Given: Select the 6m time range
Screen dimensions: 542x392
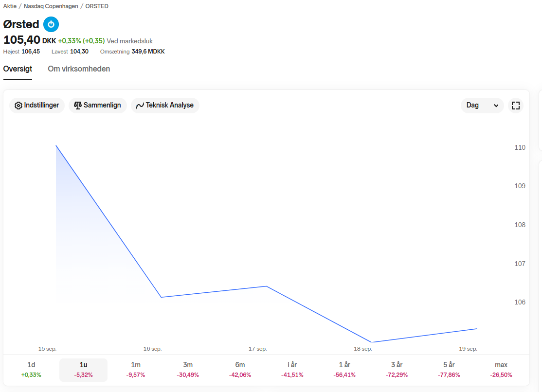Looking at the screenshot, I should (240, 370).
